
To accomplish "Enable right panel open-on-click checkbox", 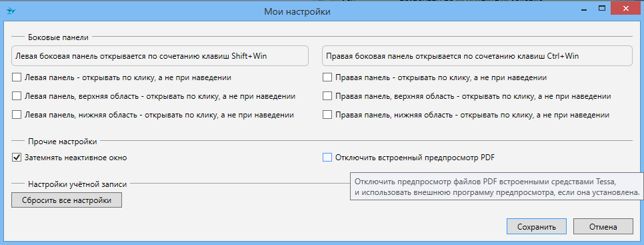I will tap(327, 77).
